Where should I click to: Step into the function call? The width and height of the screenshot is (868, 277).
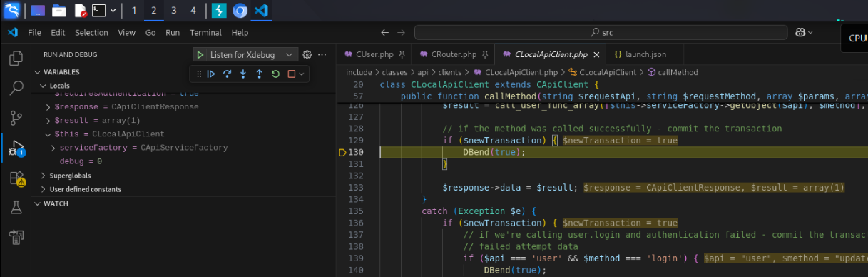(243, 74)
